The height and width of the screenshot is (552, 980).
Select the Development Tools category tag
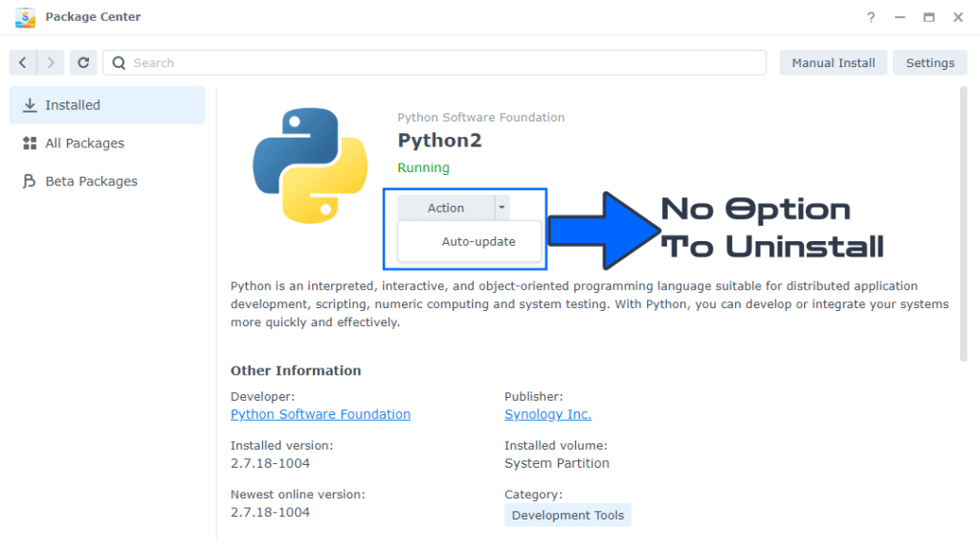[568, 514]
